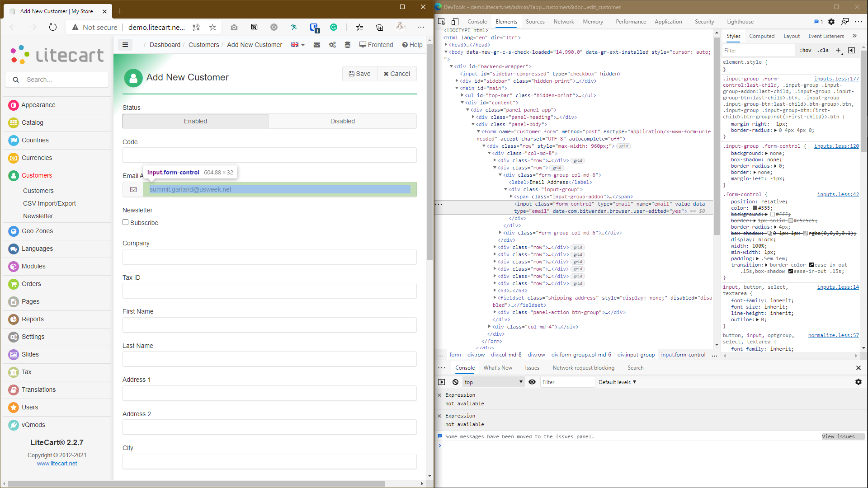The height and width of the screenshot is (488, 868).
Task: Set customer status to Disabled
Action: coord(343,121)
